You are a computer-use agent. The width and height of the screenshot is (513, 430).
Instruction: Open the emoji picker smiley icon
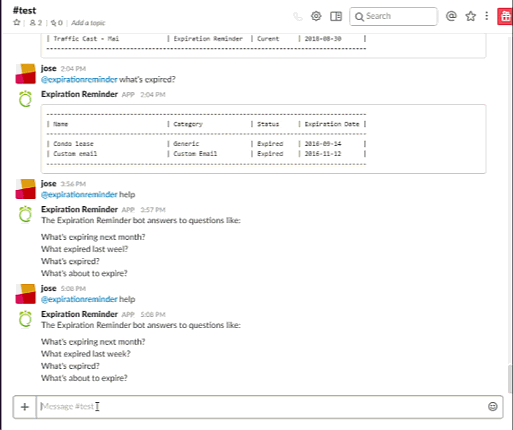click(x=493, y=406)
